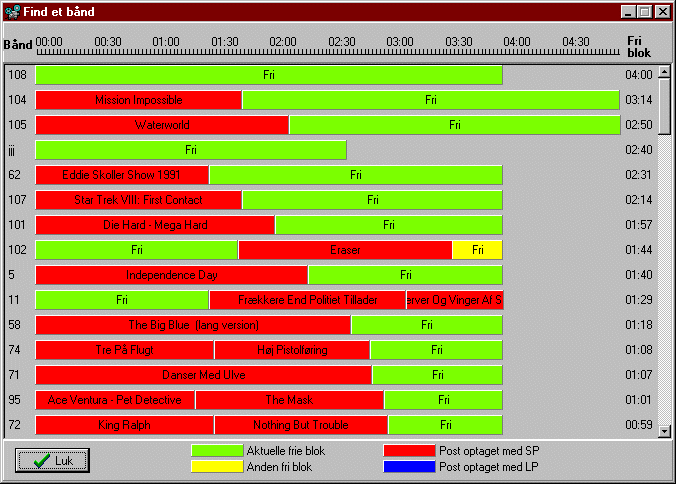Select the Nothing But Trouble block
This screenshot has width=676, height=484.
pos(301,425)
